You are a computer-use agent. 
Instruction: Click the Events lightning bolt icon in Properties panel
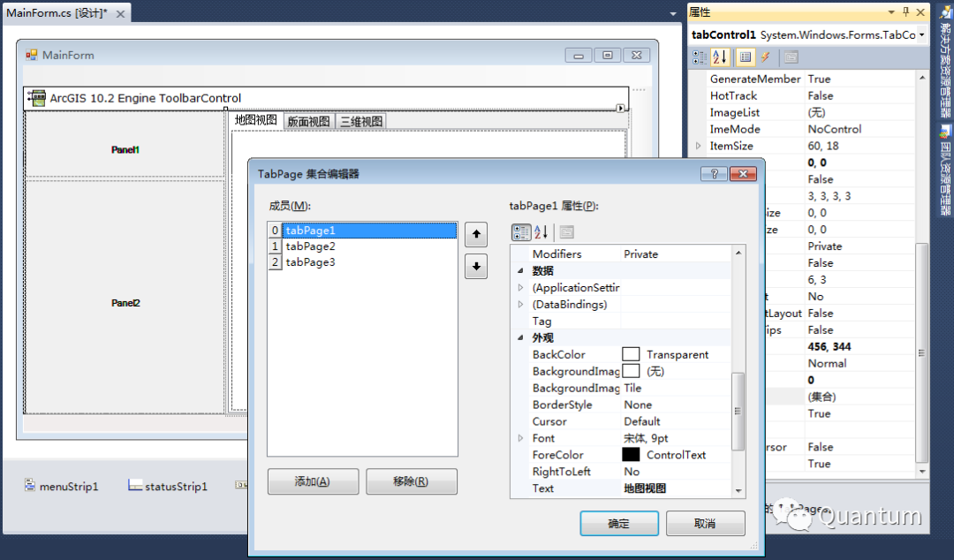pyautogui.click(x=765, y=58)
